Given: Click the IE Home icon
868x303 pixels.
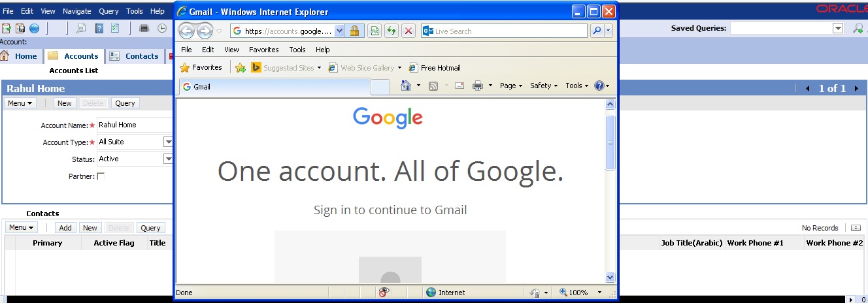Looking at the screenshot, I should click(406, 86).
